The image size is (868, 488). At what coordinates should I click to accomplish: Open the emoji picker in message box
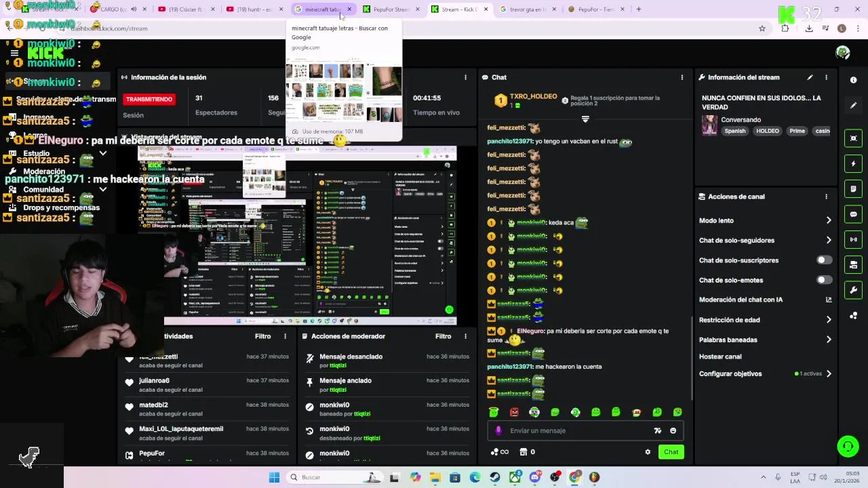pyautogui.click(x=673, y=430)
